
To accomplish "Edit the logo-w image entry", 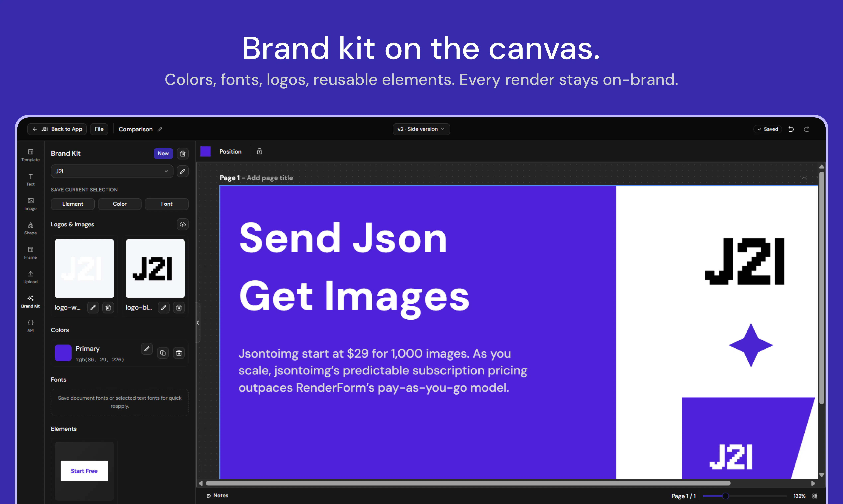I will coord(93,307).
